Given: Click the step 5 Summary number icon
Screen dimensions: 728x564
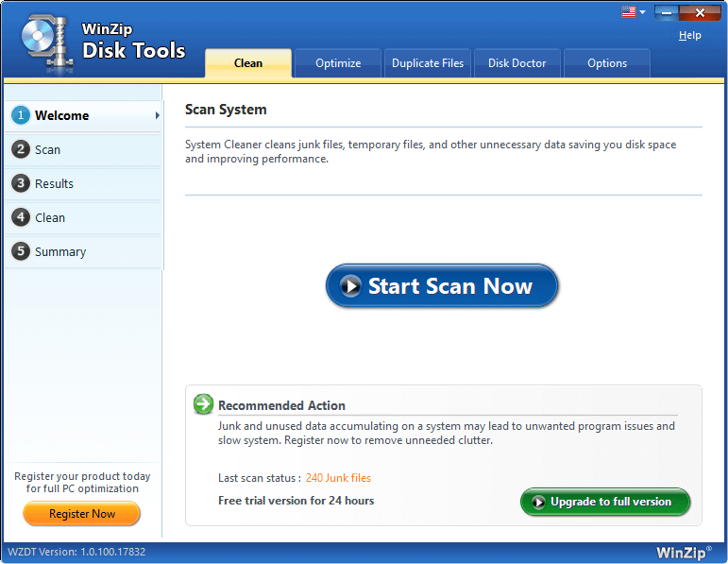Looking at the screenshot, I should click(x=21, y=251).
